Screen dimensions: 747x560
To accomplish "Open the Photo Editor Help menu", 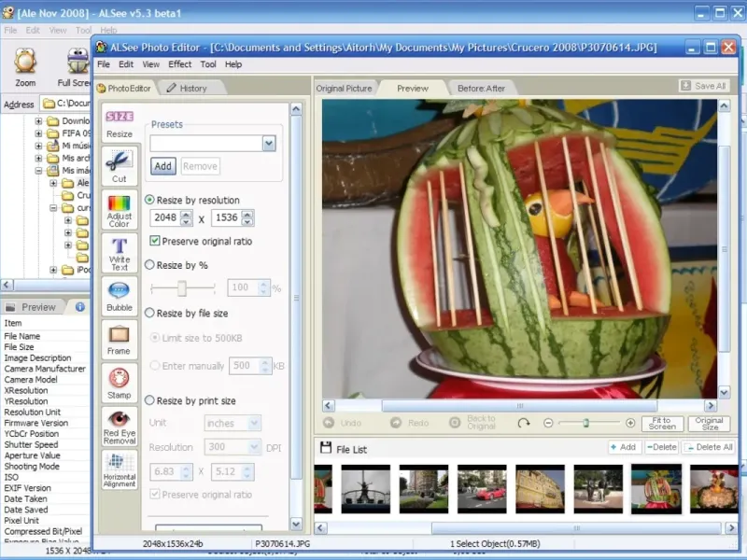I will (x=233, y=64).
